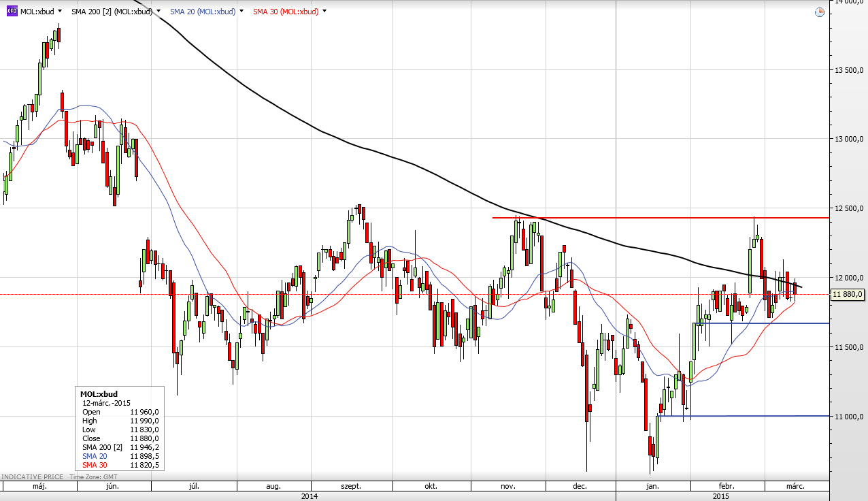Click the Close 11 880,0 row in data box
868x501 pixels.
click(x=120, y=438)
